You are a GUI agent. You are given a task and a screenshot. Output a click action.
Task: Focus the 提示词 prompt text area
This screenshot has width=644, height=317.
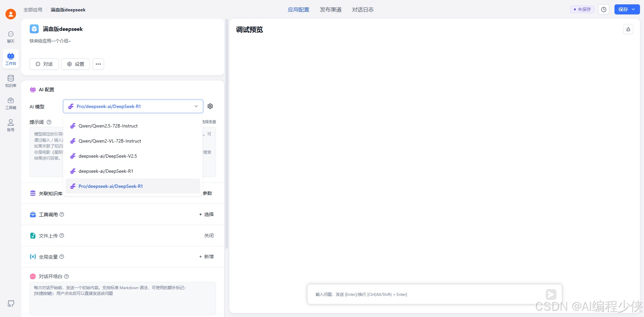123,152
